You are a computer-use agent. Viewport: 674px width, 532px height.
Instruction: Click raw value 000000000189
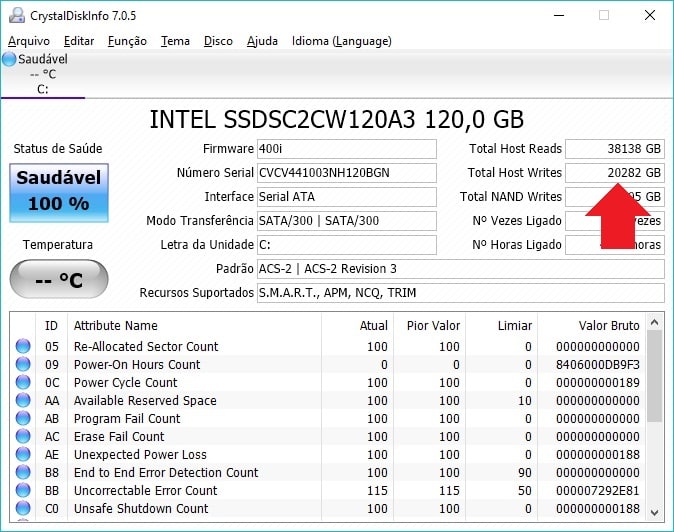tap(597, 383)
